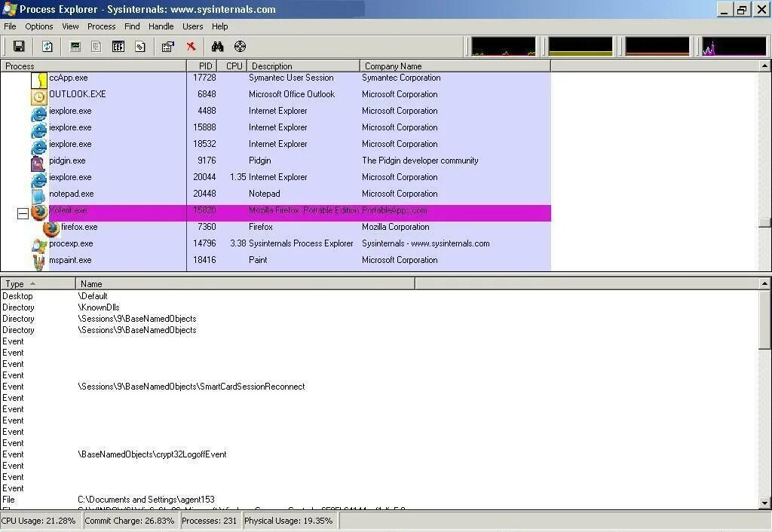Click the red X Kill Process icon

click(191, 46)
